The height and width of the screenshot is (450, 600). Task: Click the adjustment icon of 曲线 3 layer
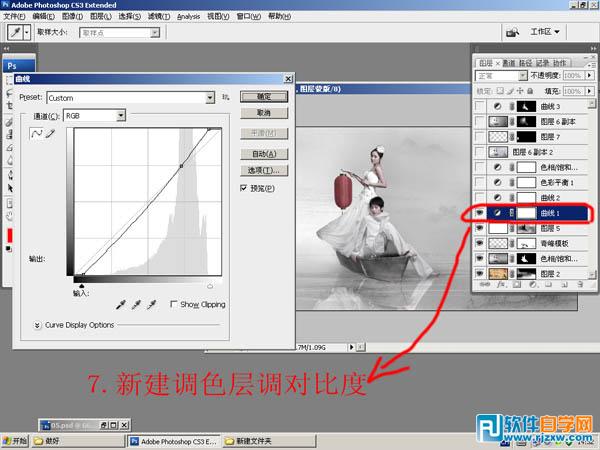497,106
